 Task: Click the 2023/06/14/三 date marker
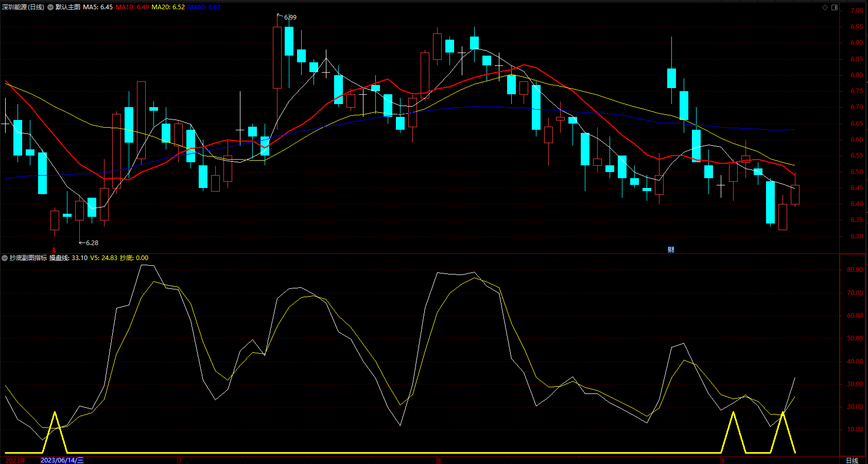tap(62, 460)
